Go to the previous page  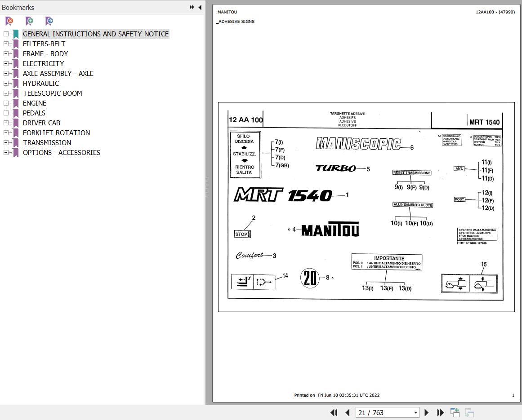(x=348, y=413)
